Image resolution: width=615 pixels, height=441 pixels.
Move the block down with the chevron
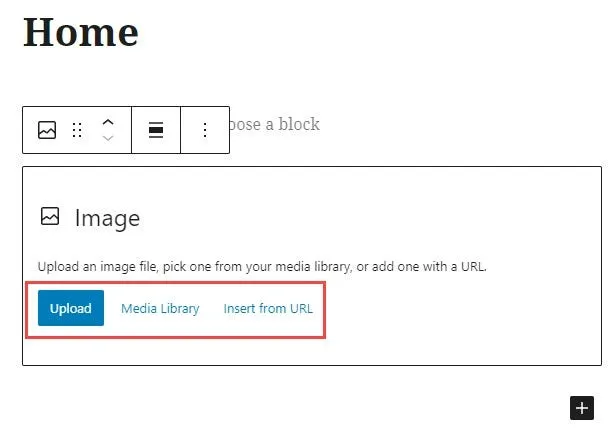pyautogui.click(x=108, y=138)
